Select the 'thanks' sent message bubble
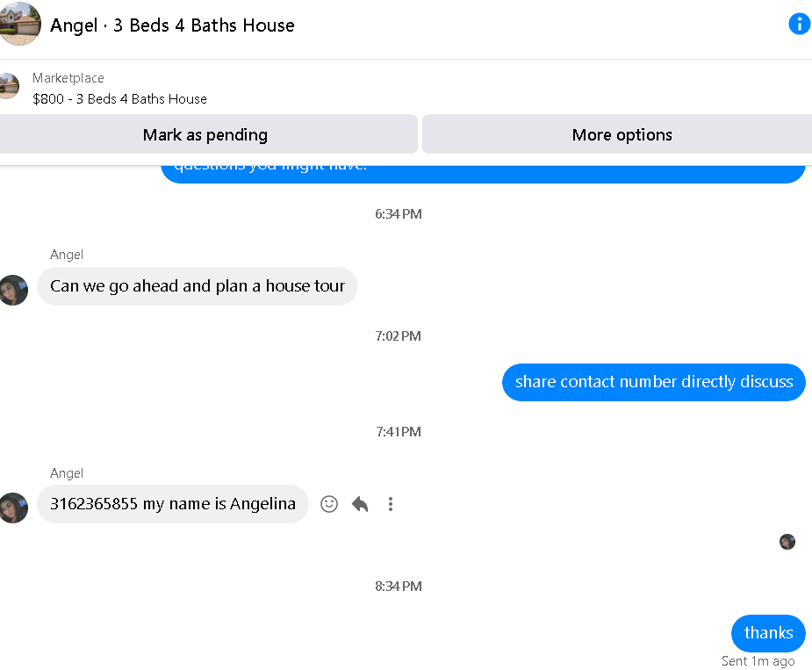 point(768,633)
